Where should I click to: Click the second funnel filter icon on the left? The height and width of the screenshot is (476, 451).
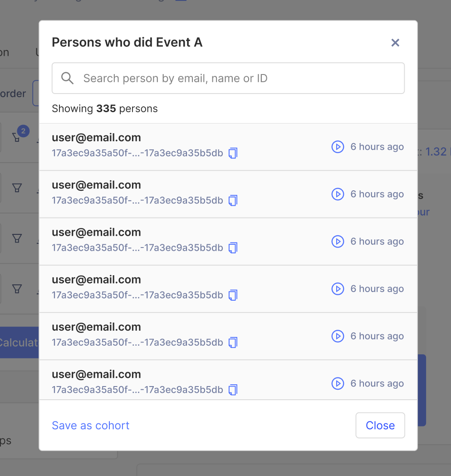(x=17, y=188)
